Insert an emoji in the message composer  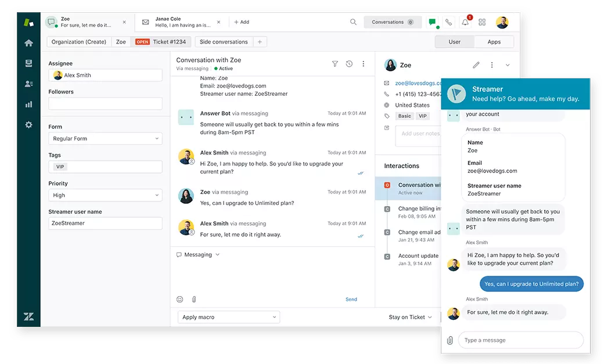click(x=179, y=299)
